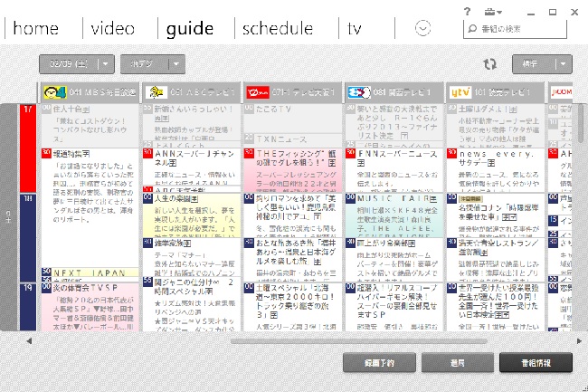Select news every. サタデー program
Screen dimensions: 588x392
coord(495,170)
